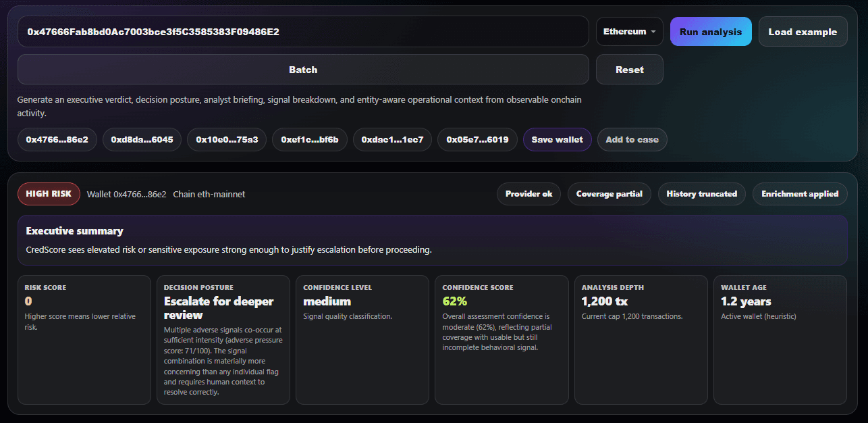Image resolution: width=868 pixels, height=423 pixels.
Task: Select saved wallet chip 0xdac1...1ec7
Action: coord(392,140)
